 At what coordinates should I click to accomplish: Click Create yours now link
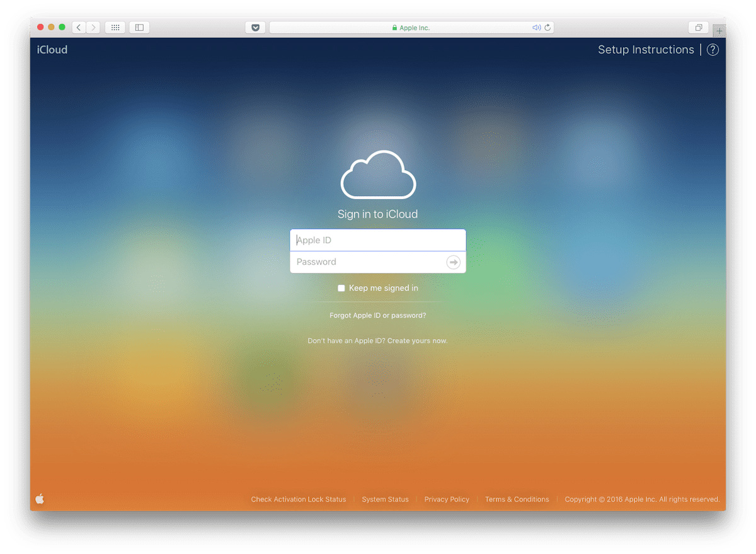pyautogui.click(x=417, y=341)
